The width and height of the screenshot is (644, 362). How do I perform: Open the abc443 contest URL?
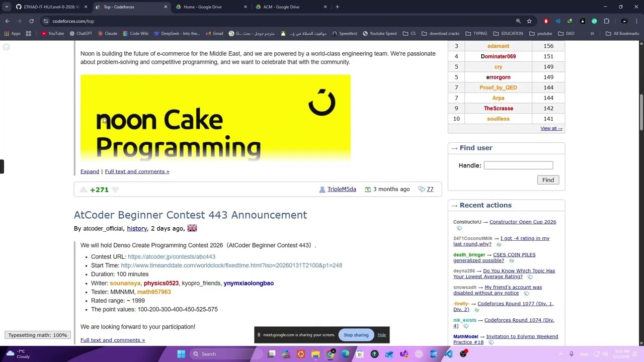tap(172, 257)
